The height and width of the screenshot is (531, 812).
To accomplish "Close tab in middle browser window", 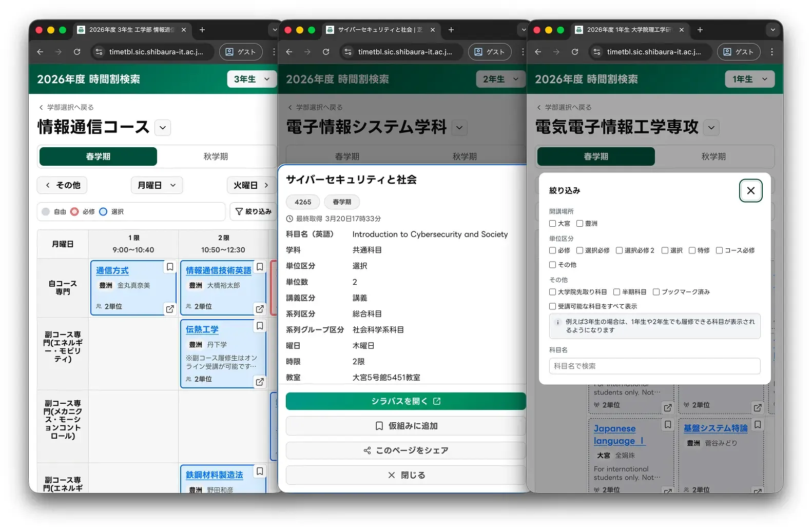I will click(433, 30).
